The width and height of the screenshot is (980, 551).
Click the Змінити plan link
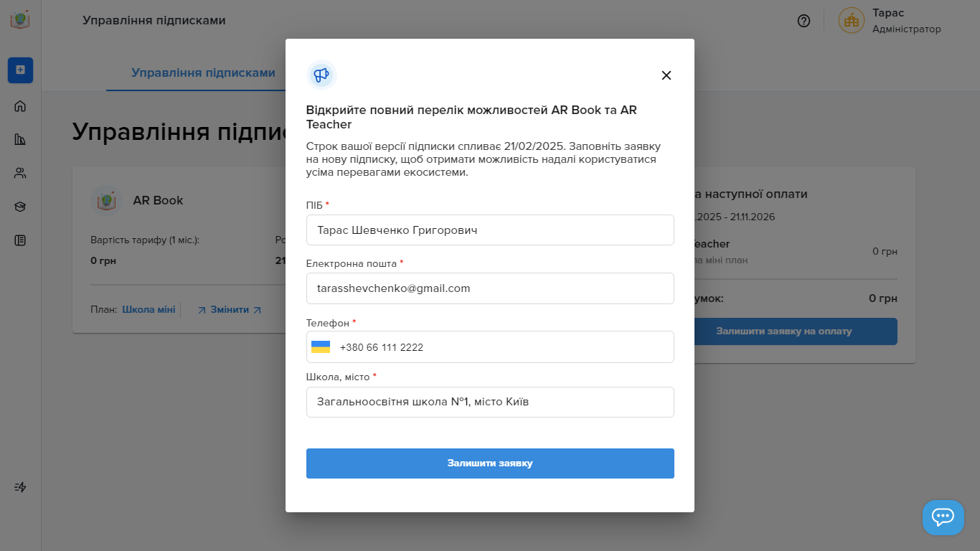[x=230, y=310]
